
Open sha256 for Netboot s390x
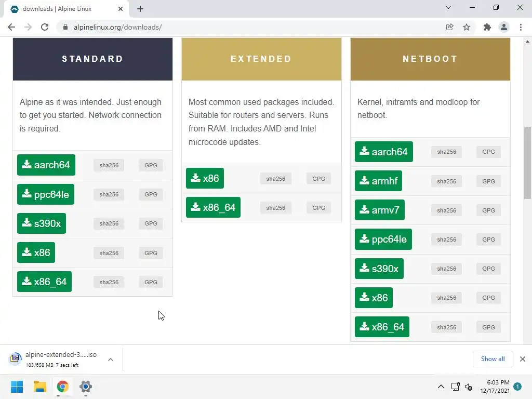(446, 269)
